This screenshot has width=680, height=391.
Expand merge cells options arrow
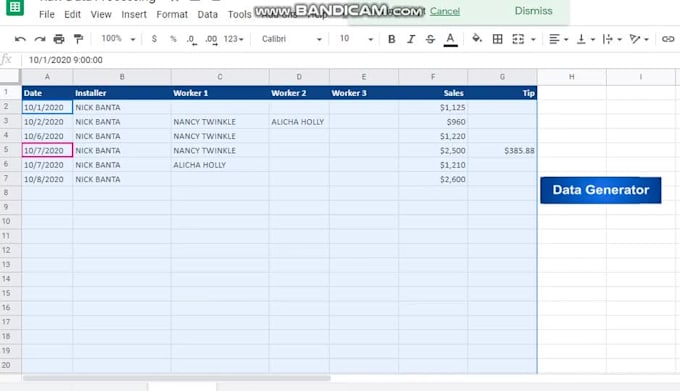pos(533,39)
